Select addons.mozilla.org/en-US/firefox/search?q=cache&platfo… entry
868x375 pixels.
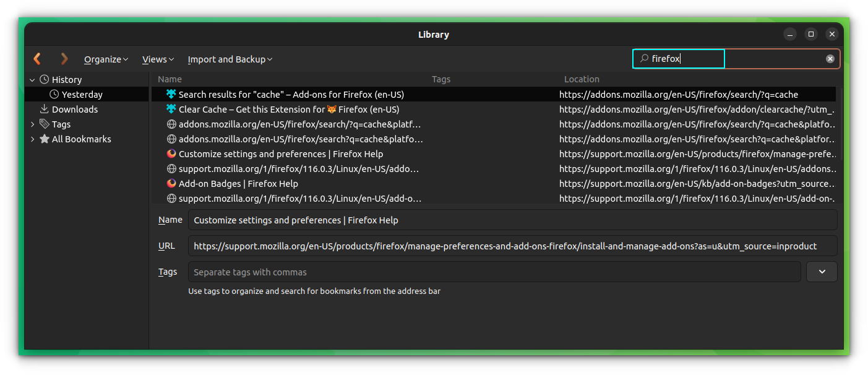(x=493, y=139)
